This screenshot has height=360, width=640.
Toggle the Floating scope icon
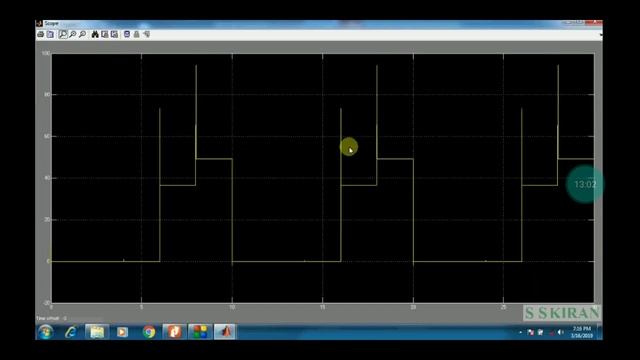click(x=127, y=34)
